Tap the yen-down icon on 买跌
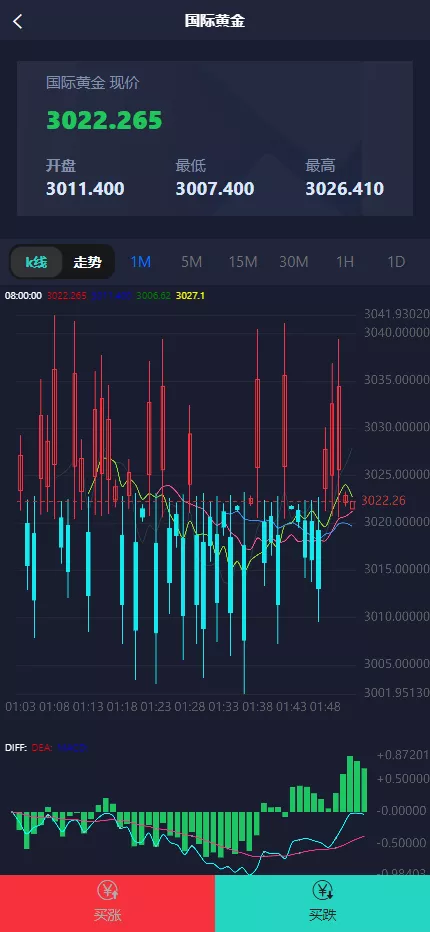 tap(322, 890)
